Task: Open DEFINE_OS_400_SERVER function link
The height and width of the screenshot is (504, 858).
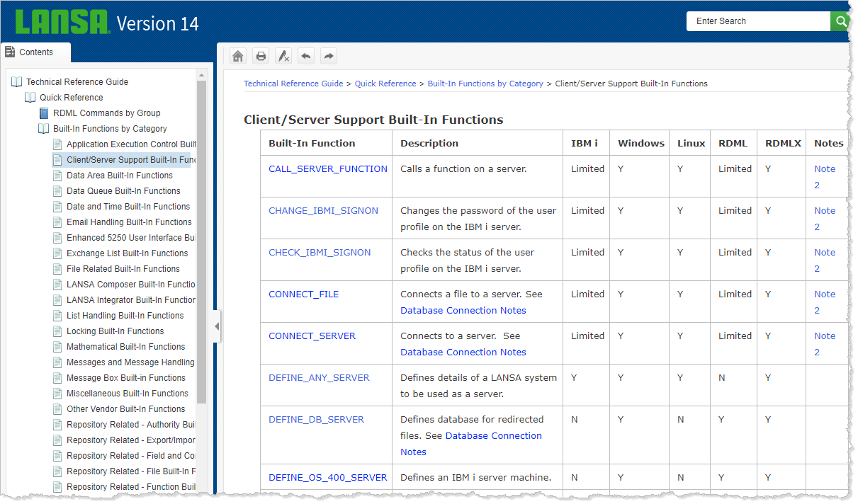Action: [x=328, y=478]
